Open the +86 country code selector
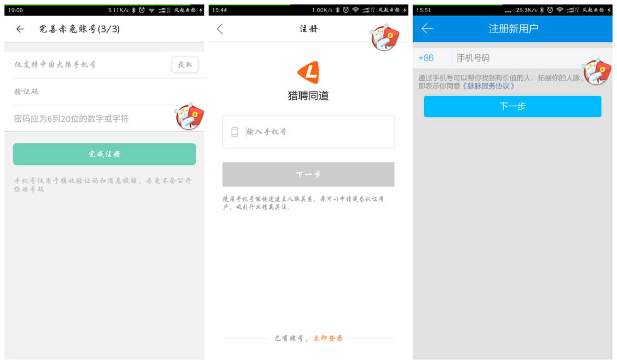This screenshot has height=364, width=617. 426,58
